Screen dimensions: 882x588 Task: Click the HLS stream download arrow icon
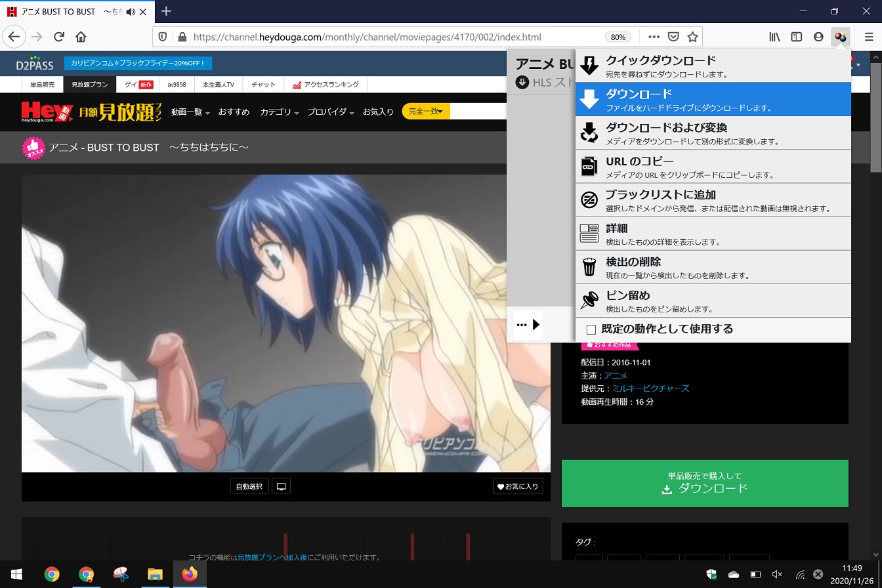[x=522, y=82]
